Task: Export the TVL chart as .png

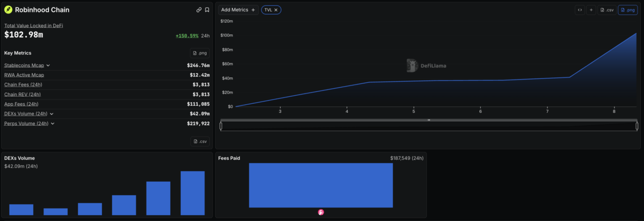Action: click(628, 10)
